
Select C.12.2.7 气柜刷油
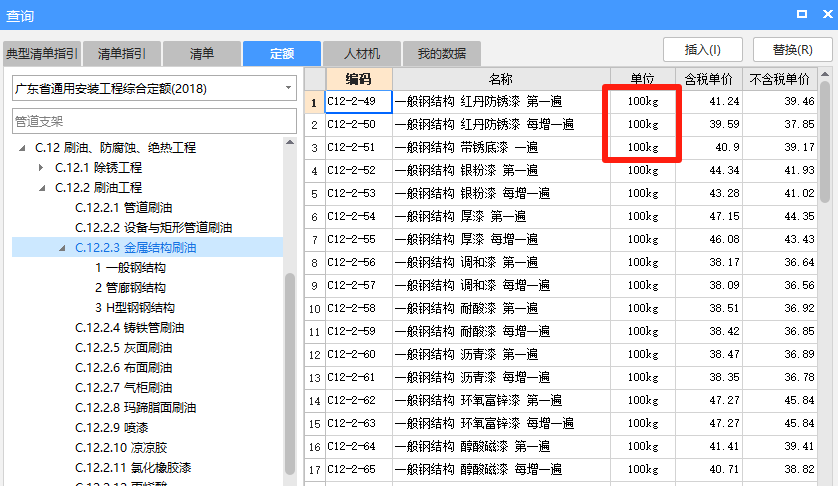pos(123,388)
